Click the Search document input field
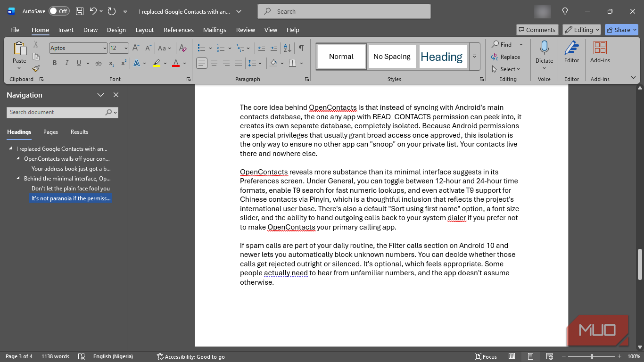 point(62,112)
